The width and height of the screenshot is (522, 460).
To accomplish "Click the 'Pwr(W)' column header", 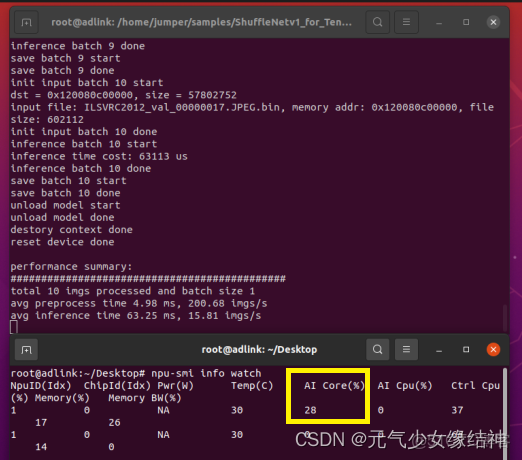I will pos(175,386).
